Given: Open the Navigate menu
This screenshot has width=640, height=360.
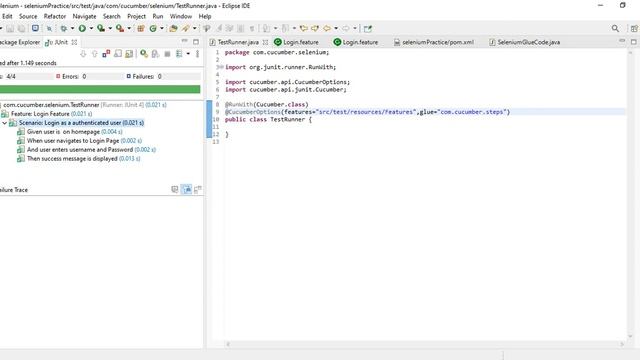Looking at the screenshot, I should pos(84,16).
